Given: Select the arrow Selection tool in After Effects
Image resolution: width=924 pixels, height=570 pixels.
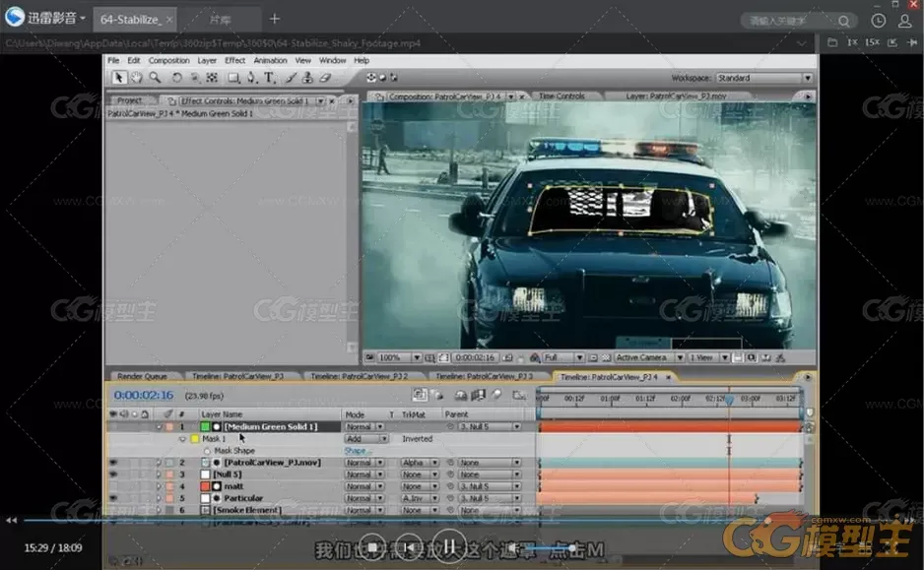Looking at the screenshot, I should (119, 78).
